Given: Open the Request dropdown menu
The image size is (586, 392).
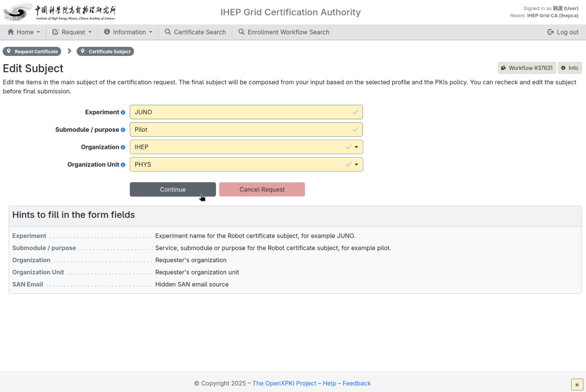Looking at the screenshot, I should coord(72,32).
